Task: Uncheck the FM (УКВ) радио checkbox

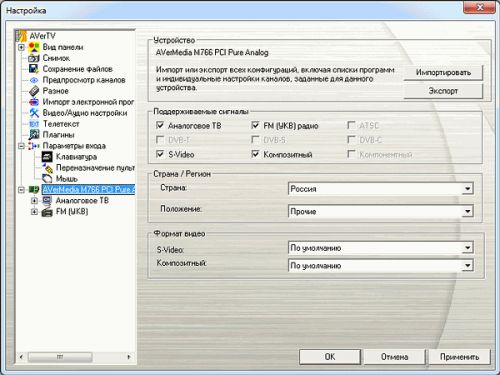Action: (x=255, y=125)
